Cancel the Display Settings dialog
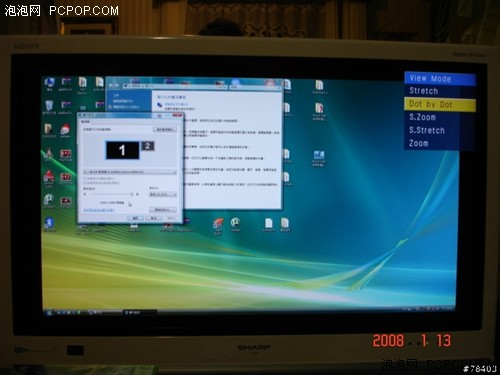This screenshot has width=500, height=375. click(154, 218)
